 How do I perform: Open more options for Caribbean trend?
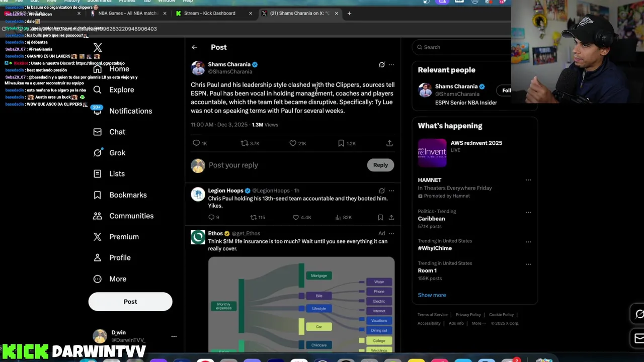click(528, 212)
